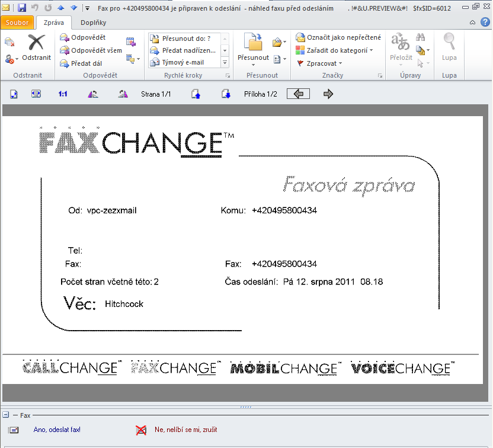Screen dimensions: 493x448
Task: Open the Přesunout dropdown arrow
Action: [254, 65]
